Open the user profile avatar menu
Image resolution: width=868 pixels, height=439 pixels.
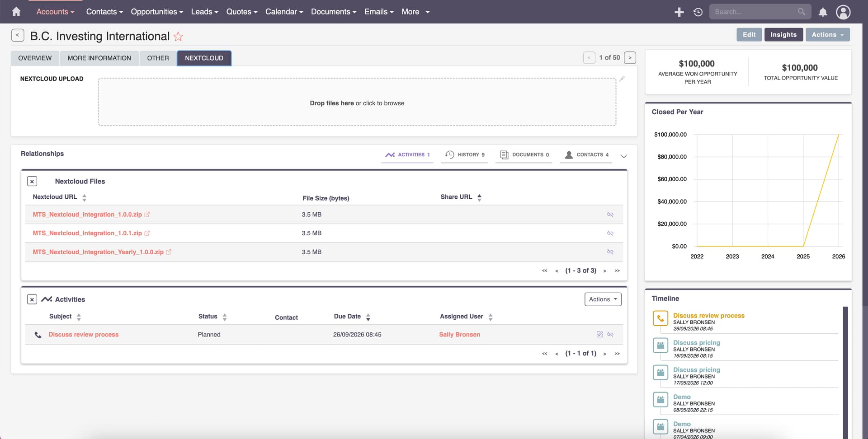[843, 12]
